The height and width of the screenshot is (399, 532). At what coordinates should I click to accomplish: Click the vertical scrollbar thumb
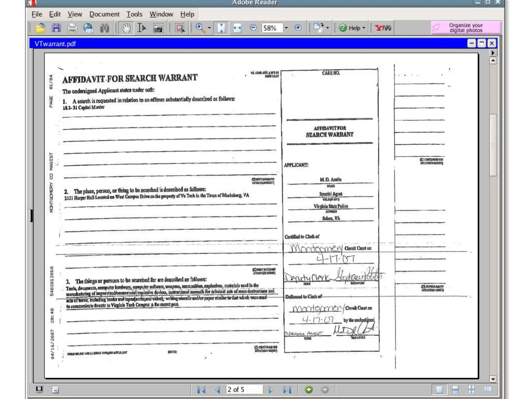click(x=493, y=145)
